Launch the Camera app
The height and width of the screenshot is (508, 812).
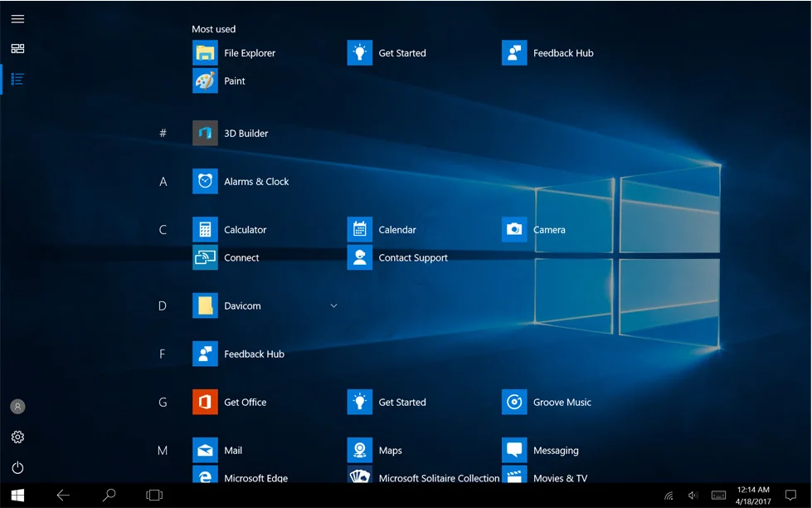pos(533,230)
